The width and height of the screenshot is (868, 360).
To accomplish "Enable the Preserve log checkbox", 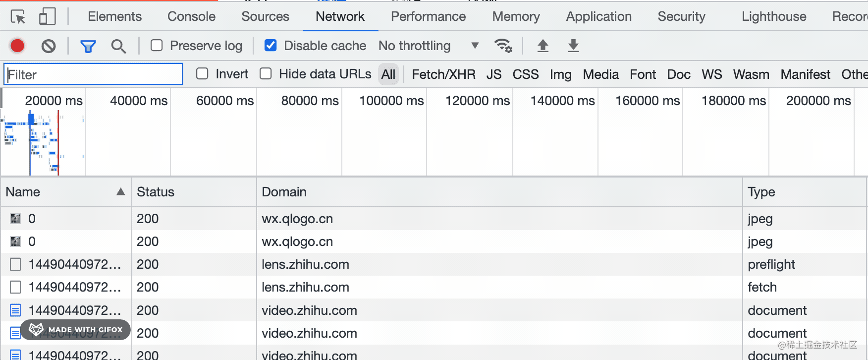I will point(157,46).
